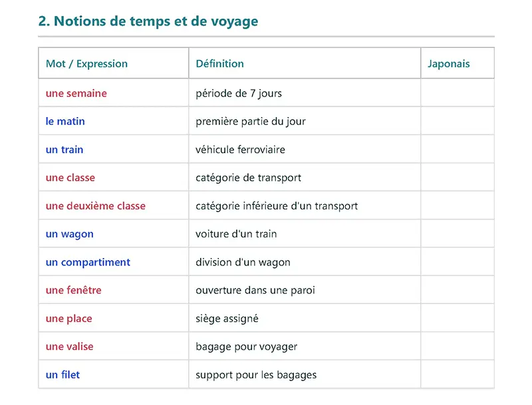Click the Japonais cell in the "une place" row

[x=457, y=319]
